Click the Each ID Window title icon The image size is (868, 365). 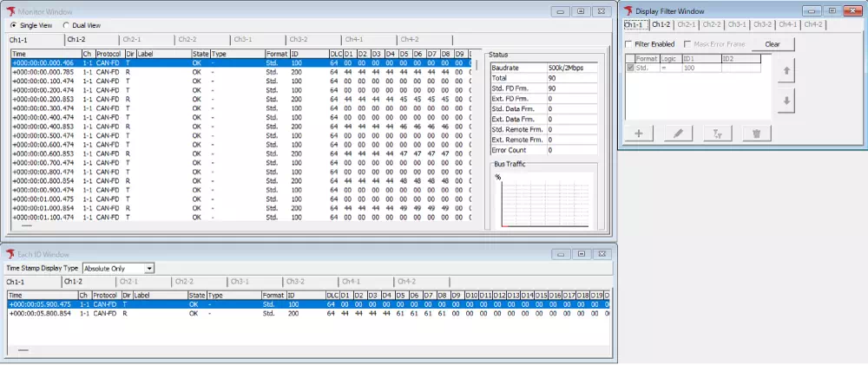click(10, 253)
